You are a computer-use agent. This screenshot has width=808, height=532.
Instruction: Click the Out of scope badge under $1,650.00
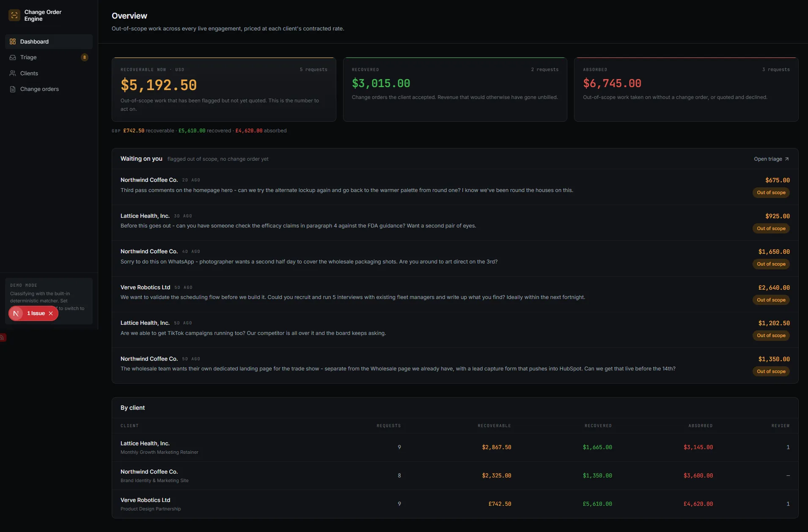click(771, 264)
